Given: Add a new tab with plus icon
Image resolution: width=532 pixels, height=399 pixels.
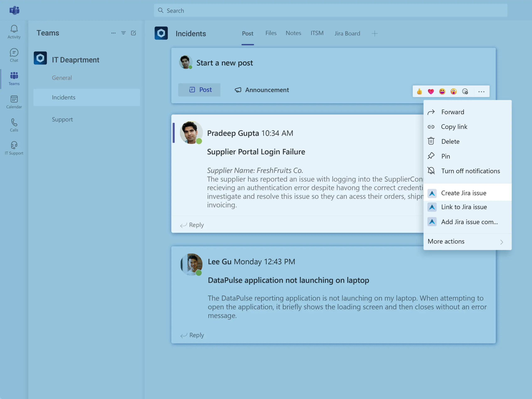Looking at the screenshot, I should tap(375, 33).
